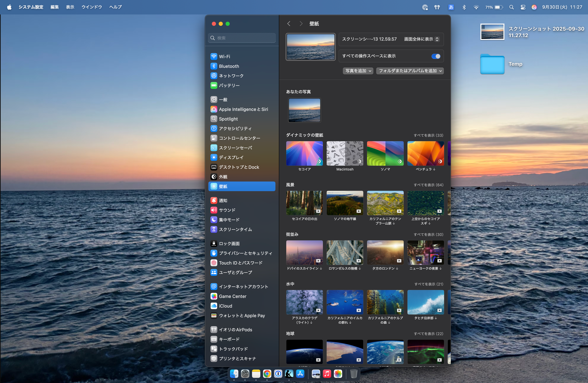
Task: Select the Macintosh dynamic wallpaper thumbnail
Action: pyautogui.click(x=345, y=153)
